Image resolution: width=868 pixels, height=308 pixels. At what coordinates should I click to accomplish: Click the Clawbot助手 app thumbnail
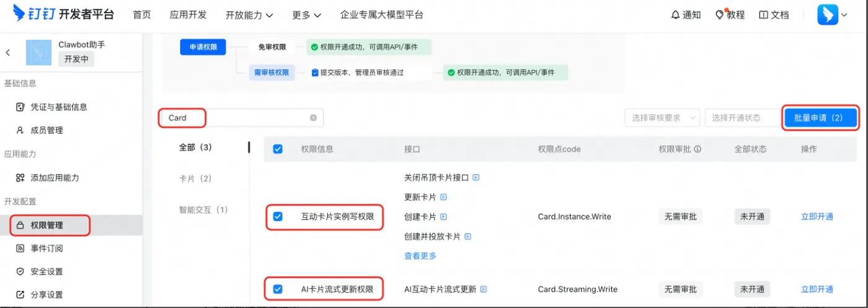pyautogui.click(x=38, y=53)
